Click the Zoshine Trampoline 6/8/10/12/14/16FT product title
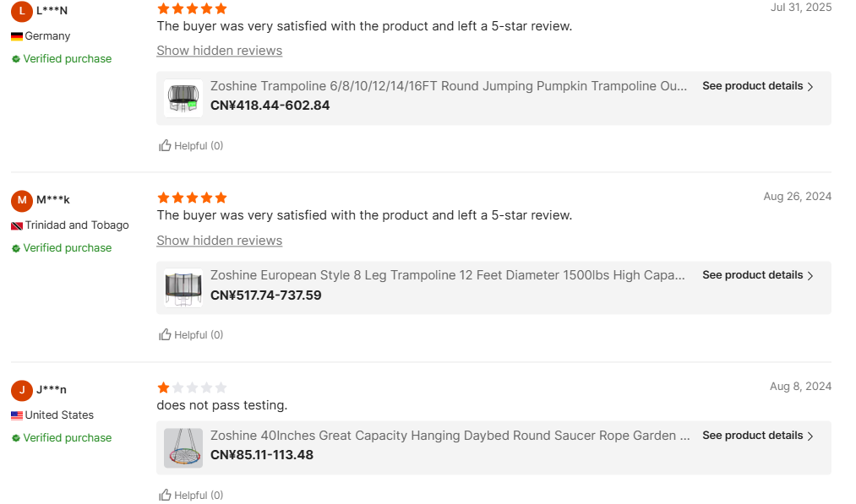 448,86
